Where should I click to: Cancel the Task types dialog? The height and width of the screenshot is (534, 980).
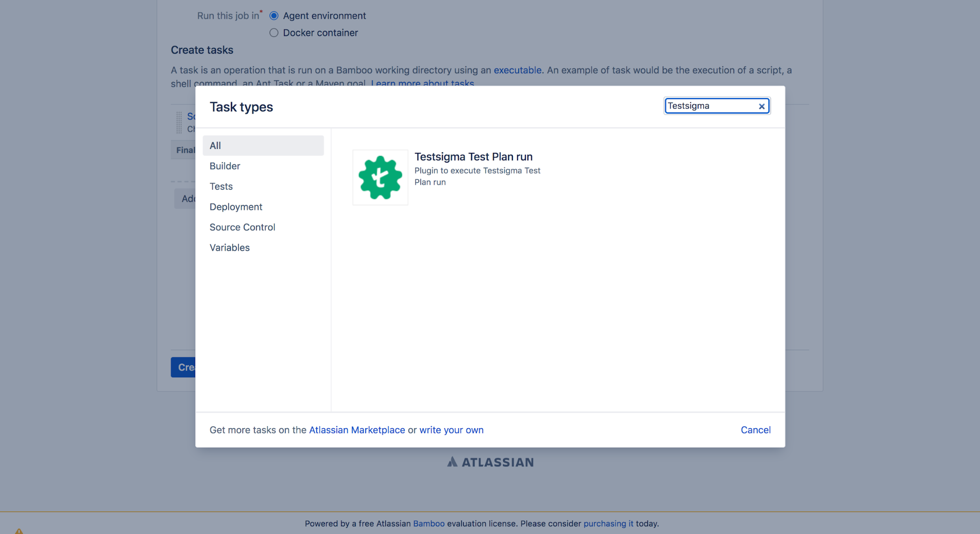click(755, 430)
